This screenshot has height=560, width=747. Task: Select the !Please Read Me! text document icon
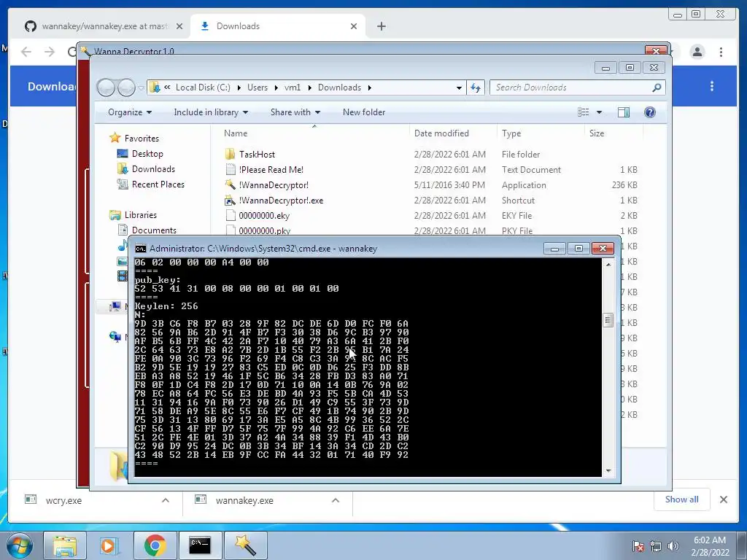point(230,169)
